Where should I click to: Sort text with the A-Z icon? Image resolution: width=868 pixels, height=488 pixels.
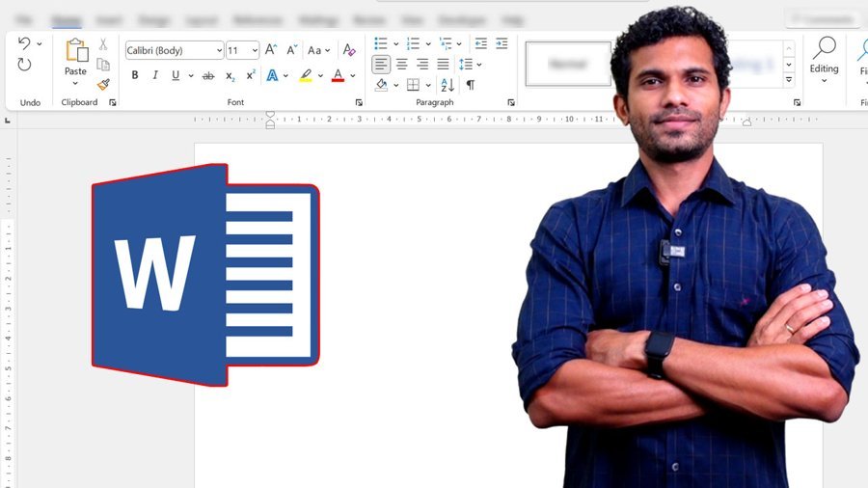point(448,85)
